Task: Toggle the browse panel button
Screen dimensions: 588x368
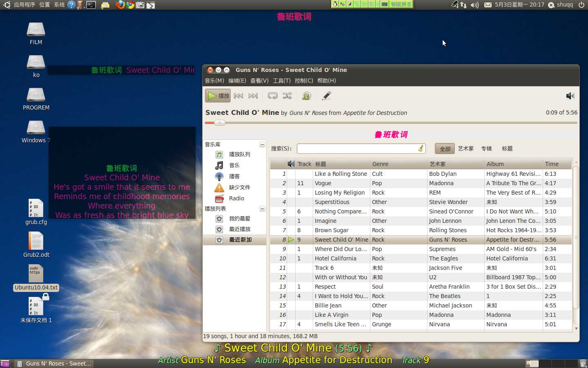Action: point(306,96)
